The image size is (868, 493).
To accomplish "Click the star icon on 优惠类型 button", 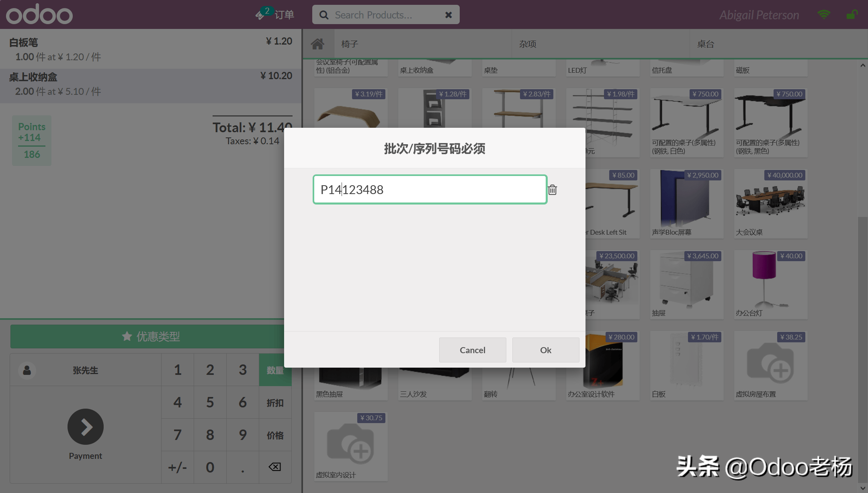I will [127, 336].
